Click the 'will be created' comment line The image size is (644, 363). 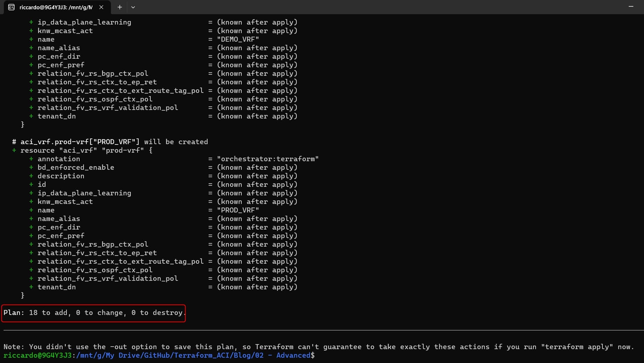[110, 142]
